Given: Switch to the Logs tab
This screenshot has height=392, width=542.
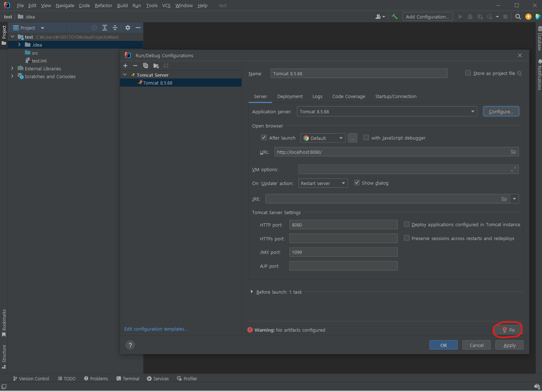Looking at the screenshot, I should [318, 97].
